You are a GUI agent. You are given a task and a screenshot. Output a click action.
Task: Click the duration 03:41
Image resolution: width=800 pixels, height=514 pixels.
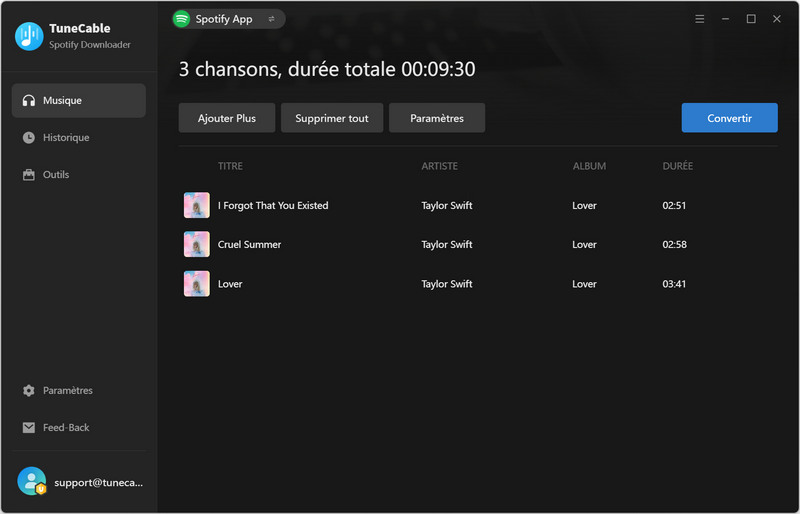pos(674,284)
